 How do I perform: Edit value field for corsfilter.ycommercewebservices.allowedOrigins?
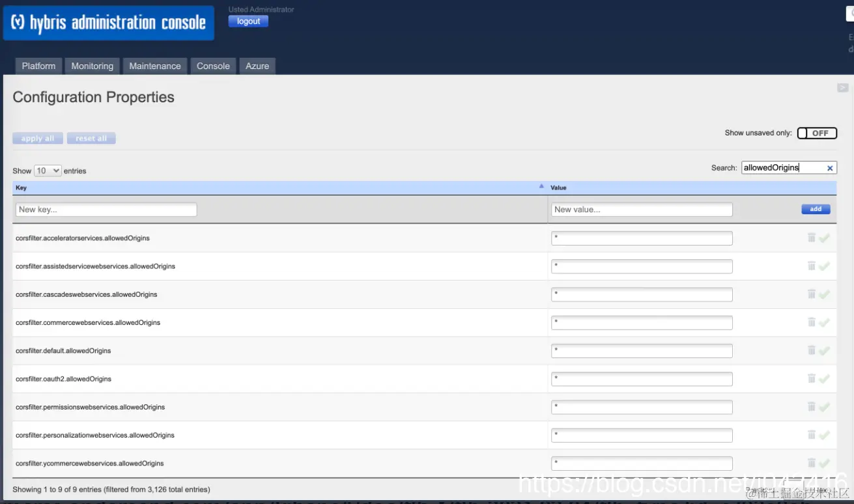click(642, 464)
